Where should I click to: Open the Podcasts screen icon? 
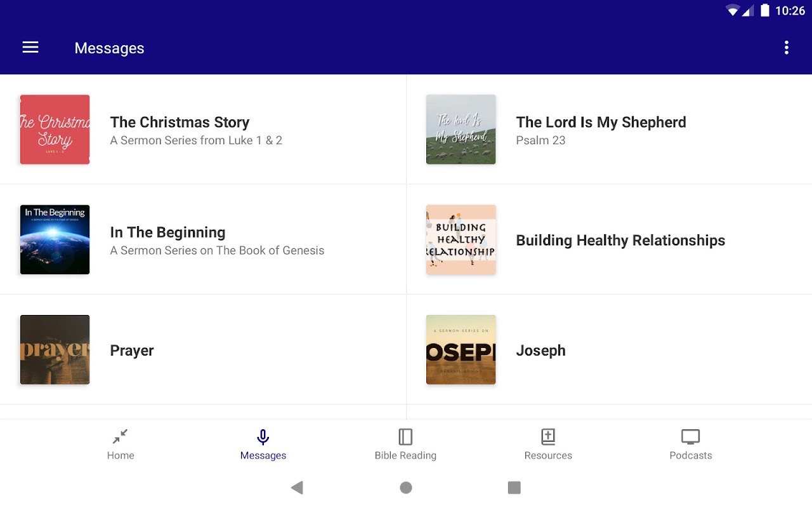(x=690, y=437)
